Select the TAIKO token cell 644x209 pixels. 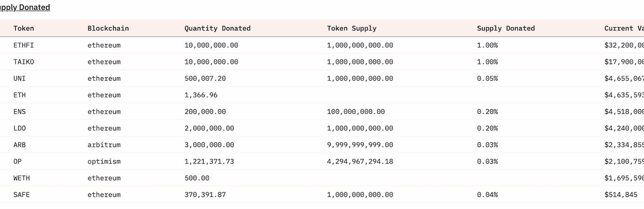click(x=24, y=62)
